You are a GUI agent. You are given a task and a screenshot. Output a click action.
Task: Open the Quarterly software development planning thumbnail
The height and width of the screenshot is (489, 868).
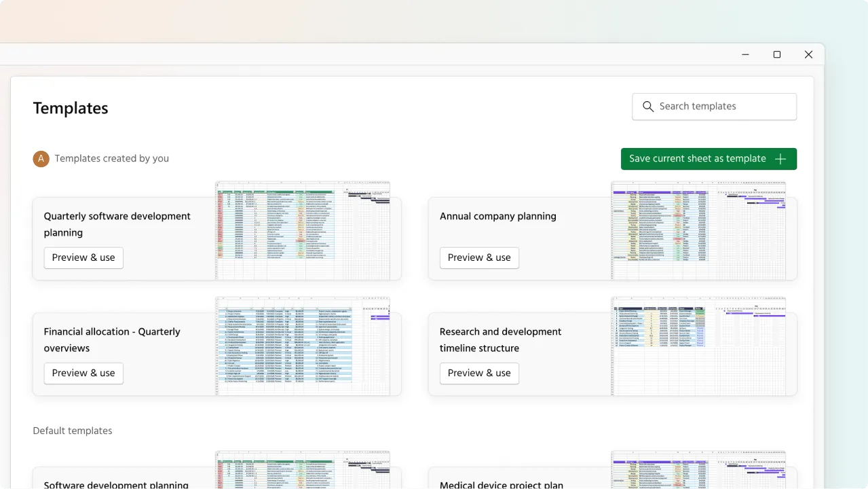[x=303, y=230]
